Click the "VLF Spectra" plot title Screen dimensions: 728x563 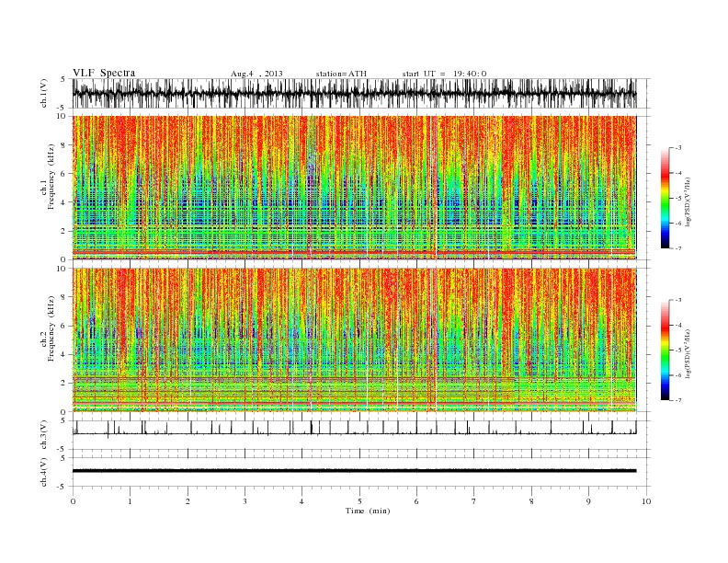coord(104,73)
